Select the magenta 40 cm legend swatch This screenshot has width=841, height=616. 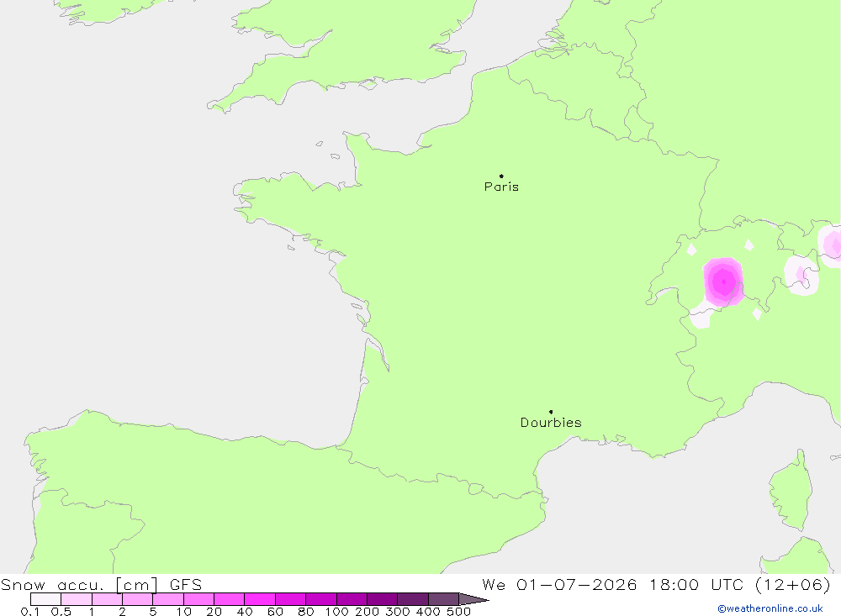click(x=260, y=599)
